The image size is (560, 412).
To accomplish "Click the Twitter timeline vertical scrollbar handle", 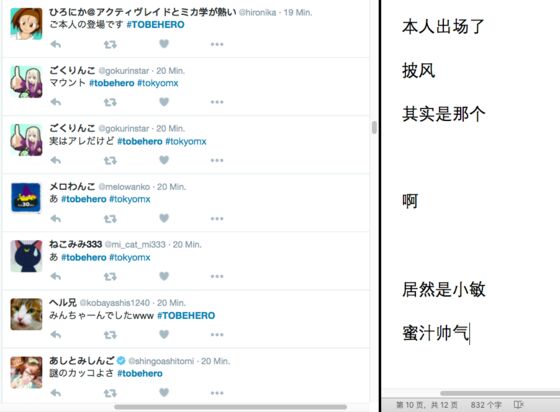I will (x=374, y=127).
